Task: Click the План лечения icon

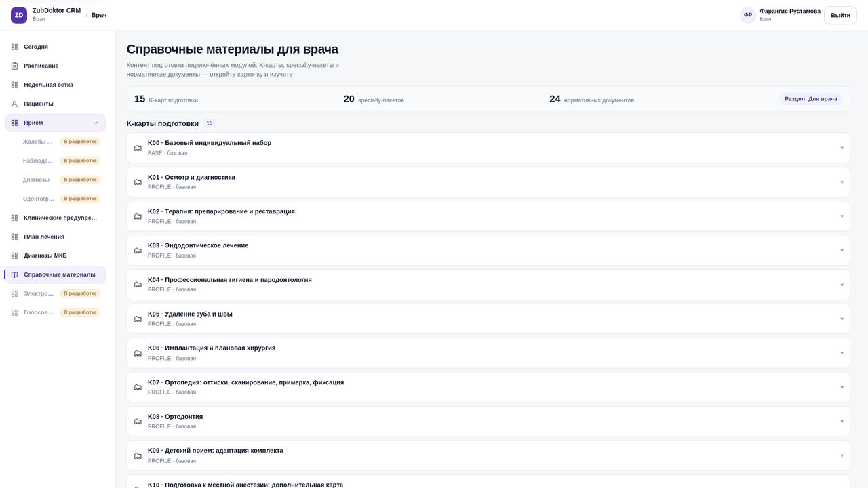Action: point(14,237)
